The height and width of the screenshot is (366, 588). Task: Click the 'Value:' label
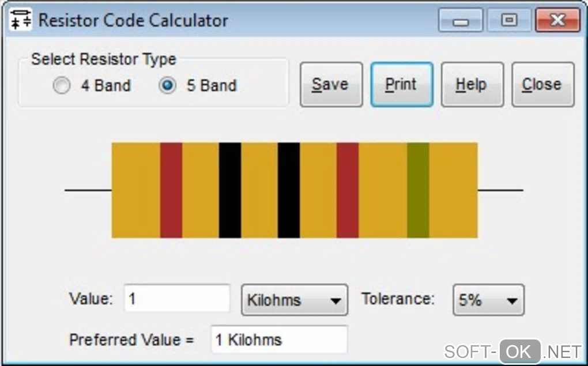91,299
